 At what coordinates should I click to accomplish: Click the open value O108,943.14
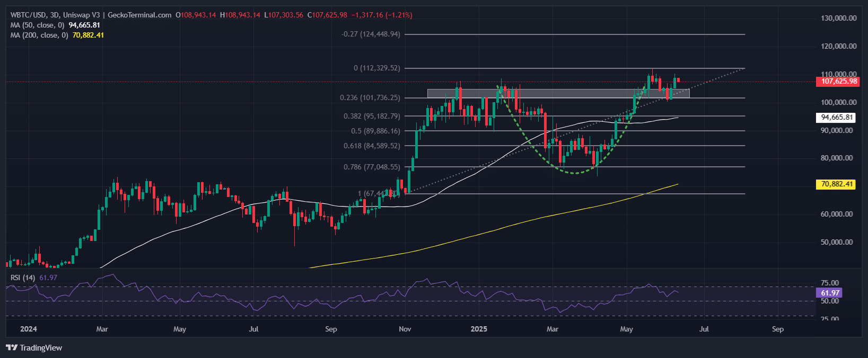(x=196, y=15)
